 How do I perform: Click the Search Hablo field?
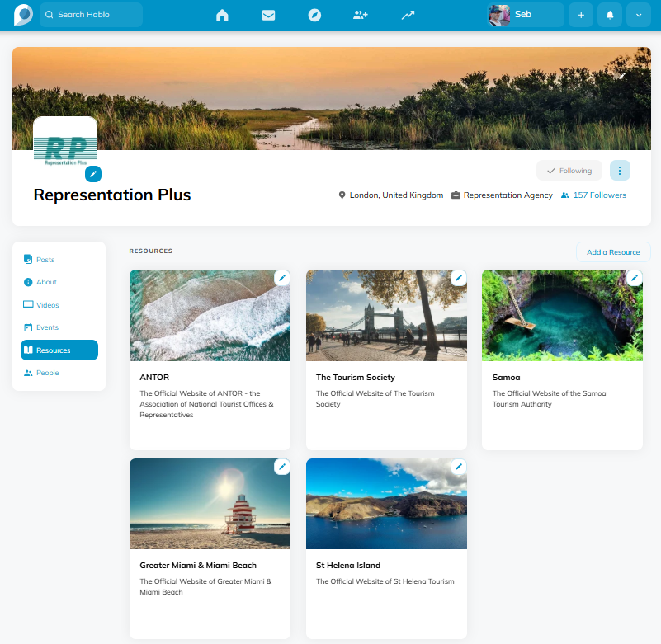91,15
